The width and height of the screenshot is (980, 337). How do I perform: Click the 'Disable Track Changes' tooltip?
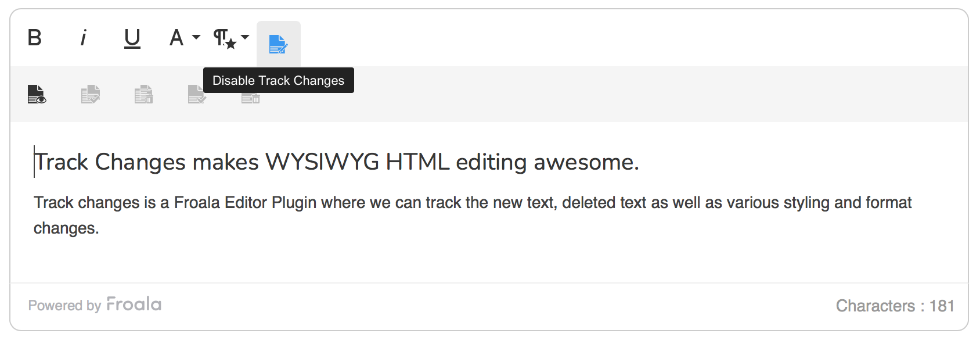[x=279, y=80]
